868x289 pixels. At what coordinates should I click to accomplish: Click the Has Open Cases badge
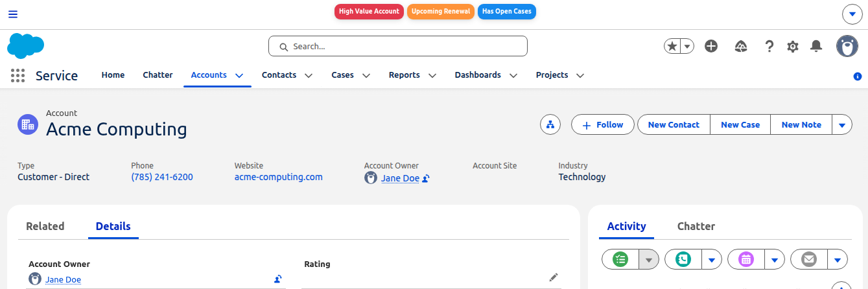507,12
